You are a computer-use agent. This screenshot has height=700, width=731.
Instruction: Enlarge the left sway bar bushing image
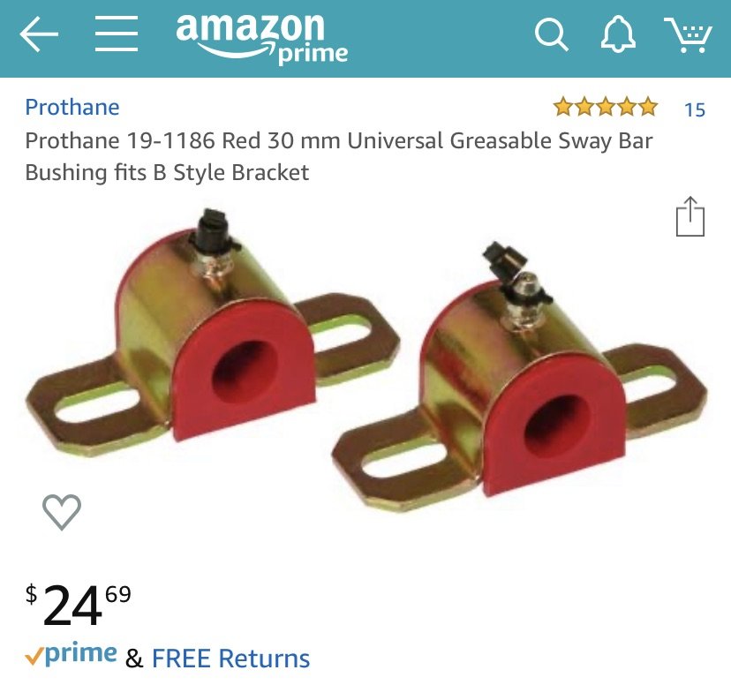click(213, 332)
